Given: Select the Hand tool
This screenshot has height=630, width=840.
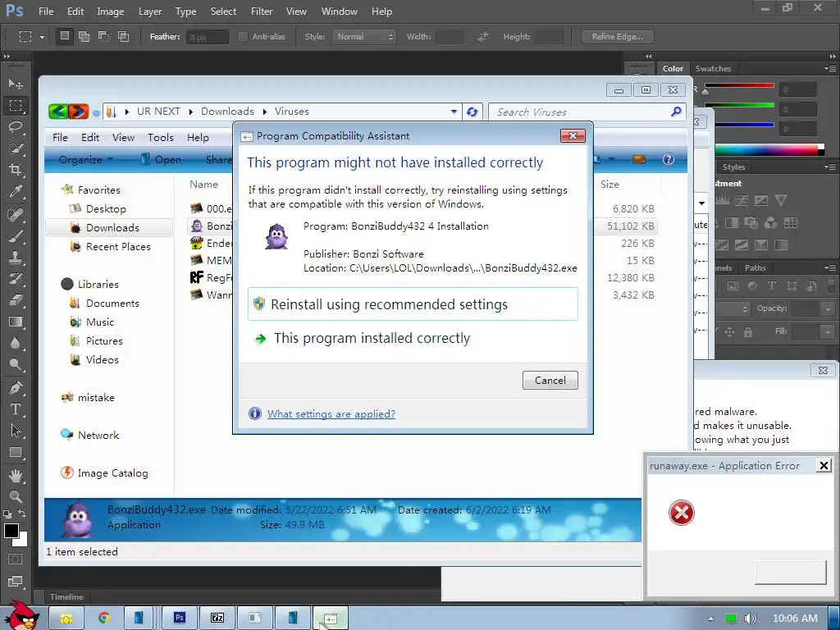Looking at the screenshot, I should point(16,475).
